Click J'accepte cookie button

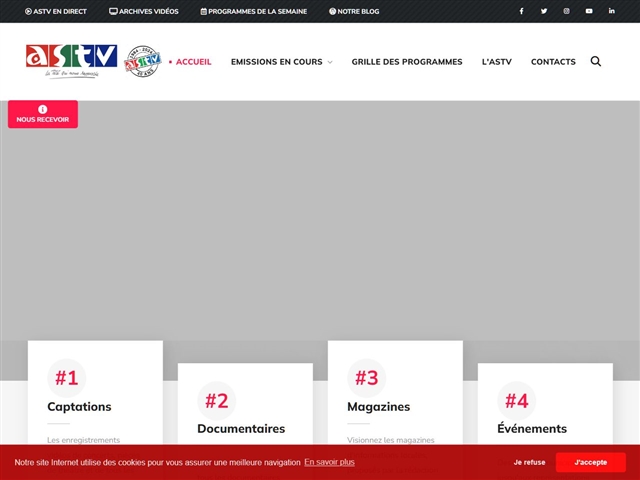coord(591,462)
